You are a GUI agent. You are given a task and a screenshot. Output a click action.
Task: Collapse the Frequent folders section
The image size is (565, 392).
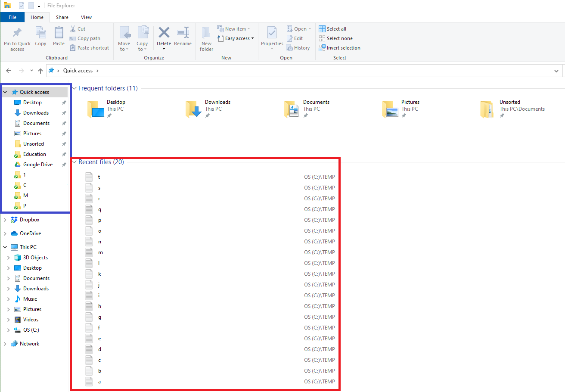tap(75, 88)
